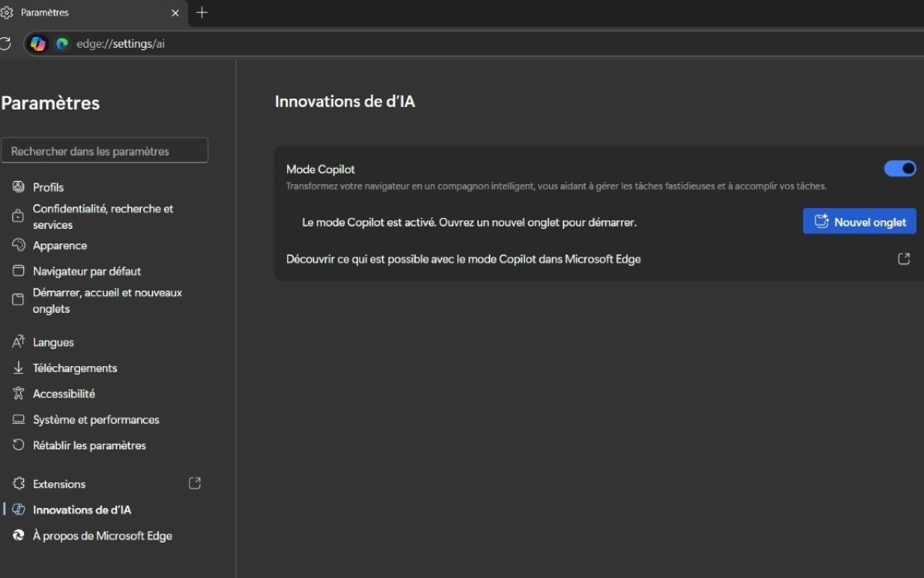This screenshot has height=578, width=924.
Task: Click the Nouvel onglet button
Action: (859, 221)
